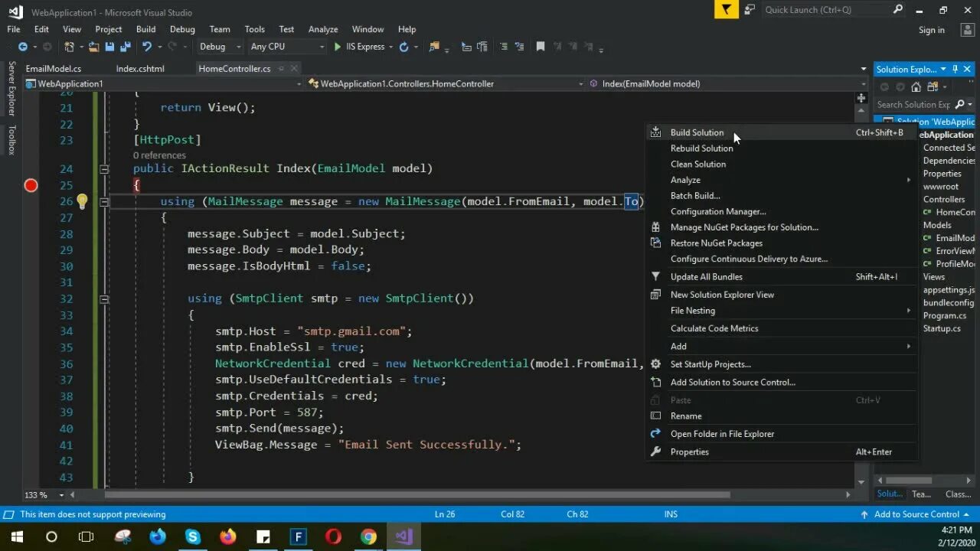Open Manage NuGet Packages for Solution
The image size is (980, 551).
[781, 227]
